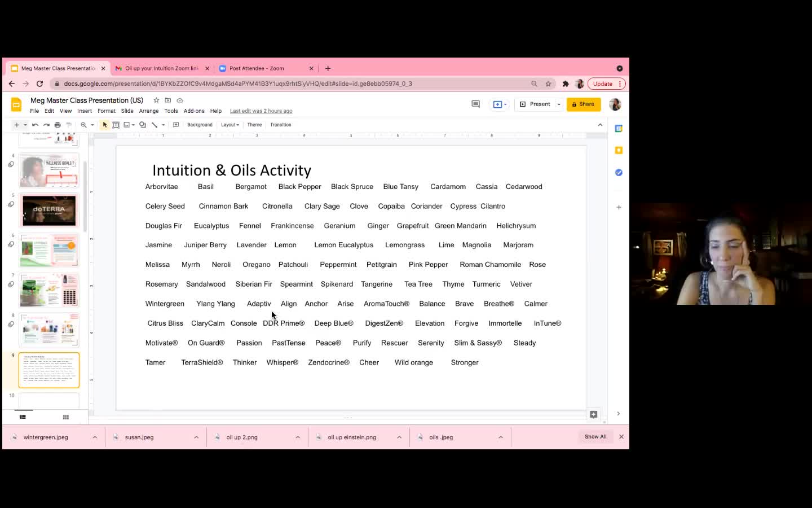Click the Transition button

281,125
